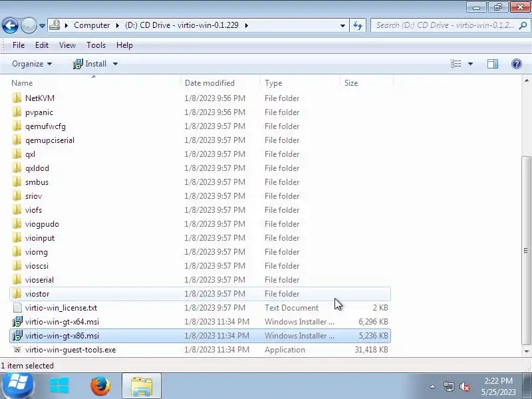Viewport: 532px width, 399px height.
Task: Click the Text Document type cell
Action: 291,307
